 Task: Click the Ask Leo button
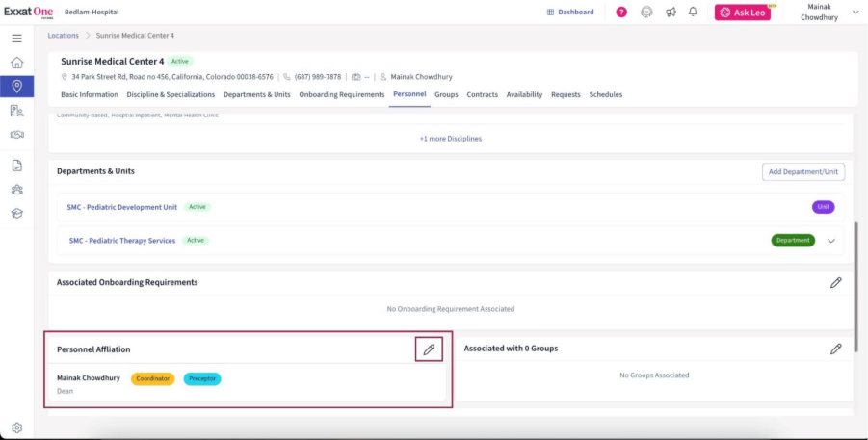743,13
